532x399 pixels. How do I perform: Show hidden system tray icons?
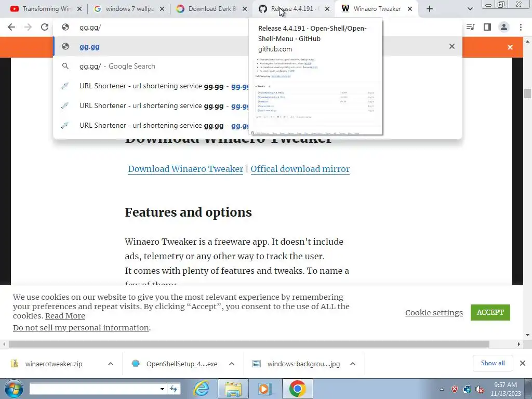coord(442,389)
